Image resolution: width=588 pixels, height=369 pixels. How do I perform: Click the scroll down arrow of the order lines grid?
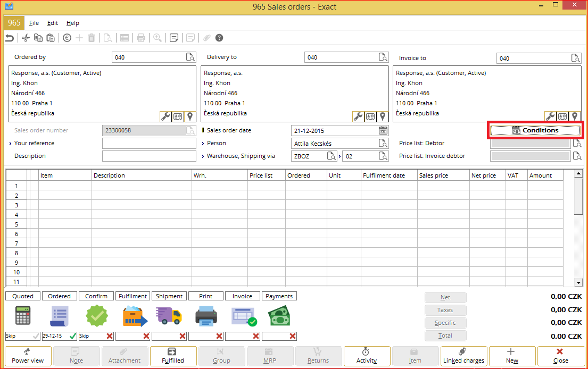click(x=578, y=283)
